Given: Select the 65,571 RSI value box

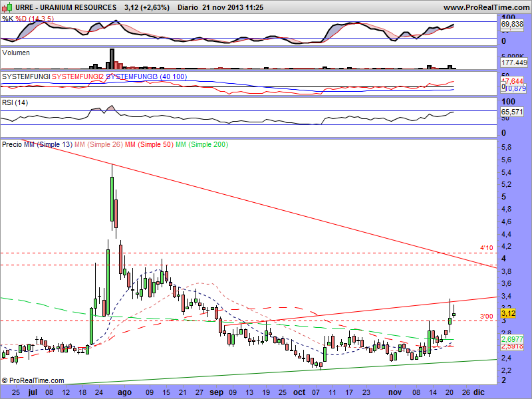Looking at the screenshot, I should coord(512,112).
